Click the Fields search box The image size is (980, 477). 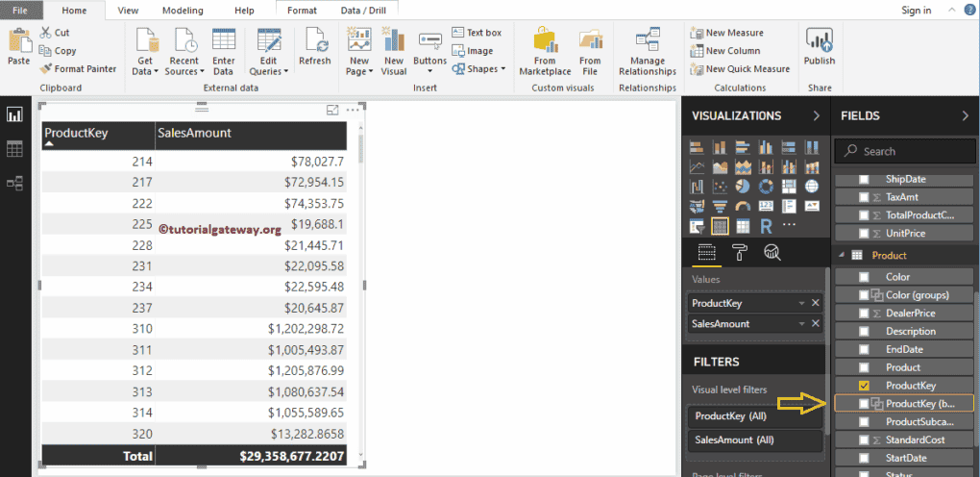point(904,152)
